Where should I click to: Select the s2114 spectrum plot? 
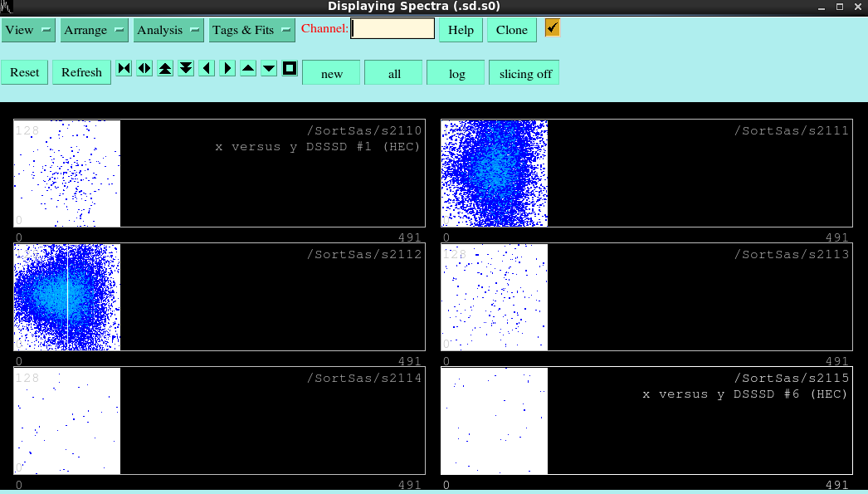pyautogui.click(x=219, y=420)
